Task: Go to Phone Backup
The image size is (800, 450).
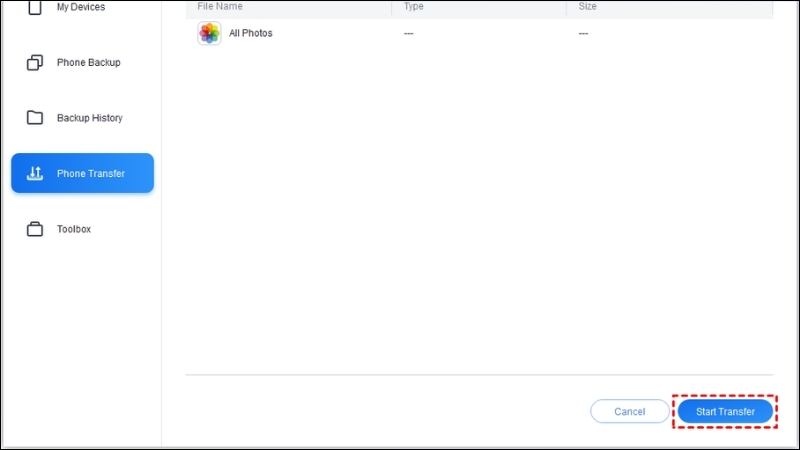Action: pos(88,62)
